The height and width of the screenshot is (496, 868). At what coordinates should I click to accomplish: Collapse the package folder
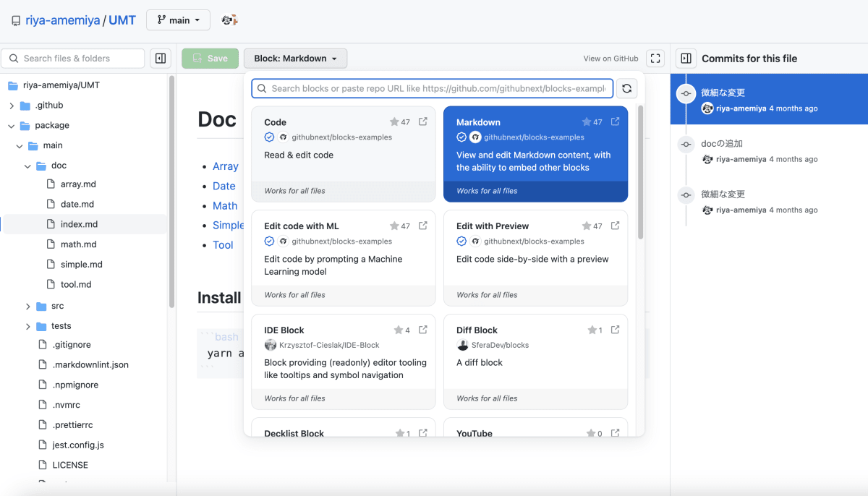tap(12, 126)
